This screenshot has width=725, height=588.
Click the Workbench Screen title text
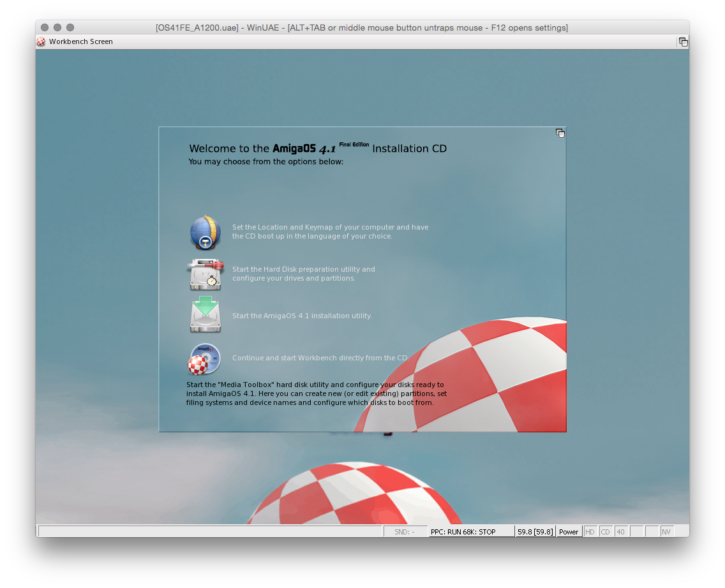[x=81, y=41]
